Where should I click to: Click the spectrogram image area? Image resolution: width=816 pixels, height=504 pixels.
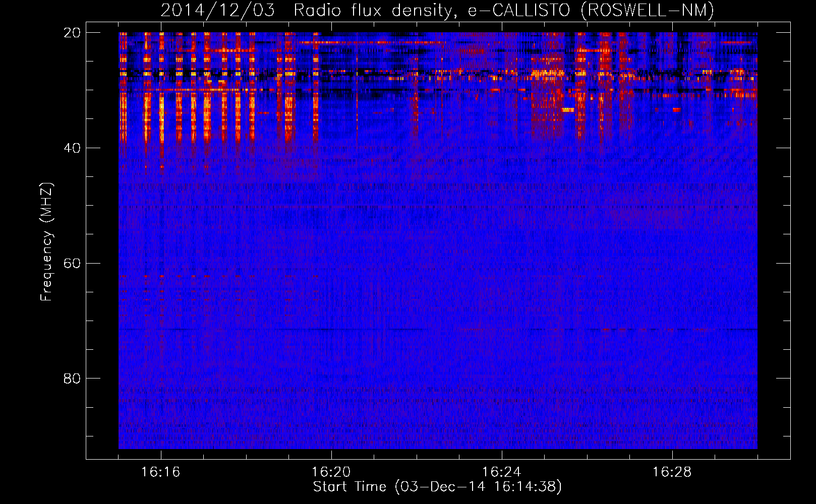pyautogui.click(x=438, y=240)
